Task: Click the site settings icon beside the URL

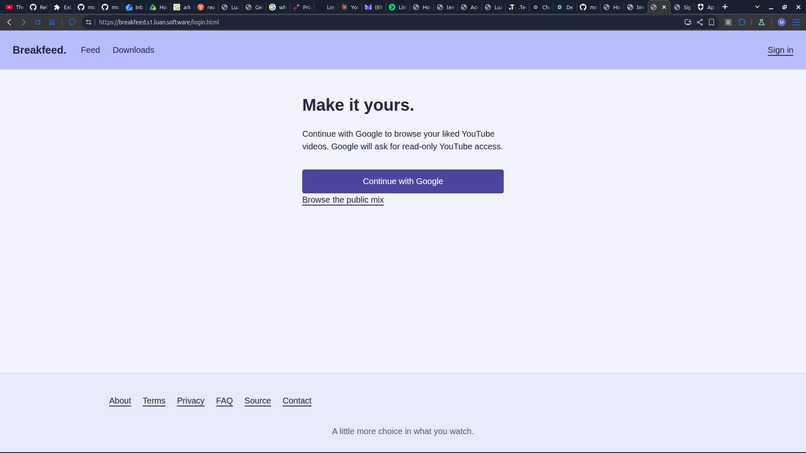Action: tap(88, 22)
